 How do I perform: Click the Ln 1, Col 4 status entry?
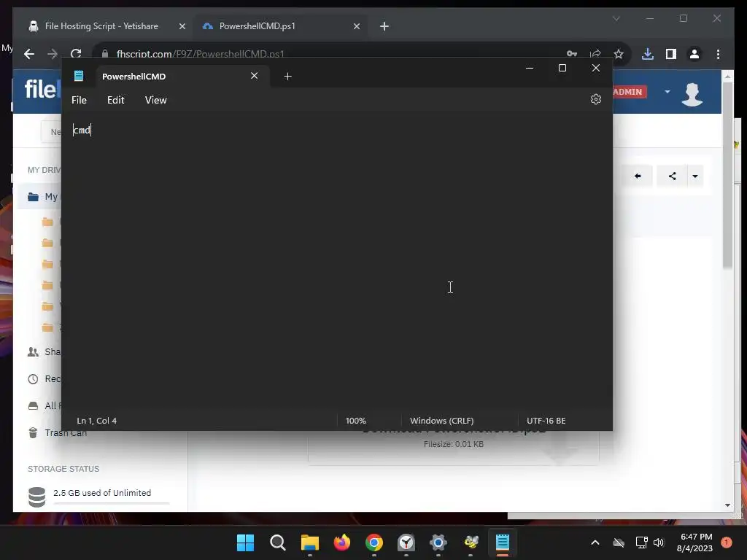97,421
